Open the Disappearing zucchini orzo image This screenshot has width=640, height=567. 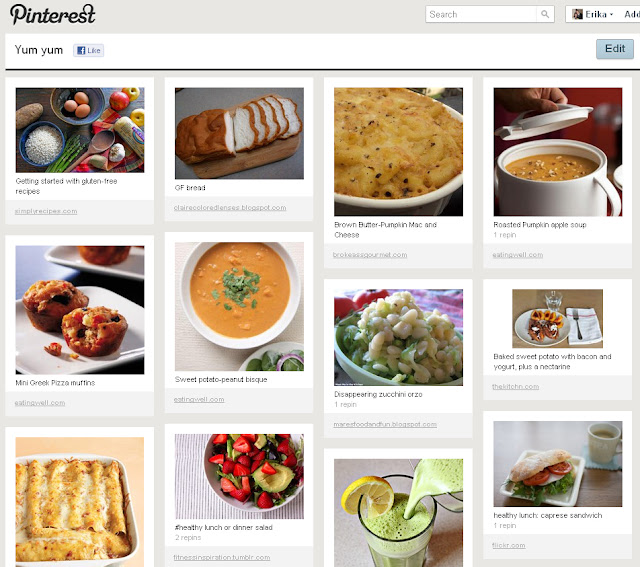[398, 337]
